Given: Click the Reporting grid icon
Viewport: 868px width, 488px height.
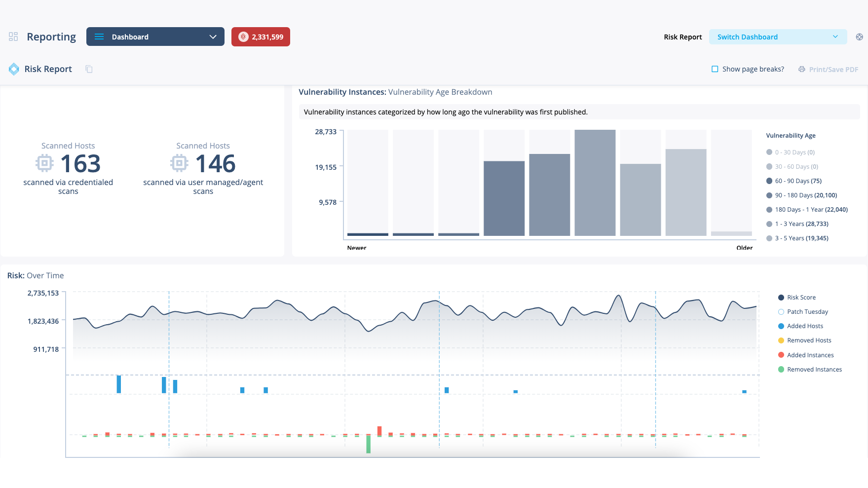Looking at the screenshot, I should coord(13,37).
